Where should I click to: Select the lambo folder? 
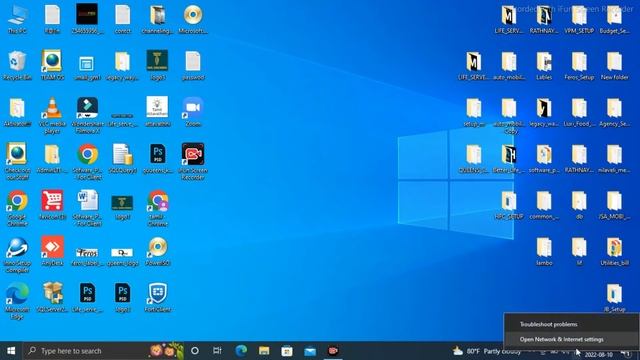[544, 251]
